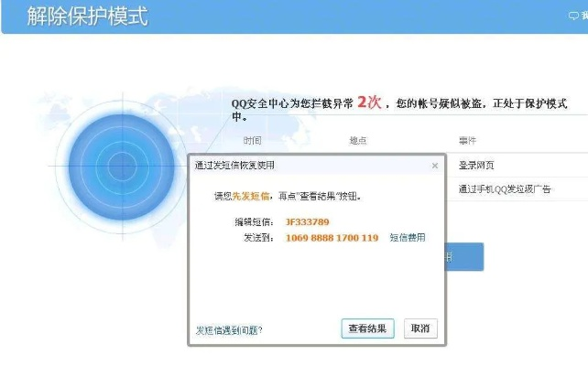
Task: Click the 取消 button
Action: click(420, 328)
